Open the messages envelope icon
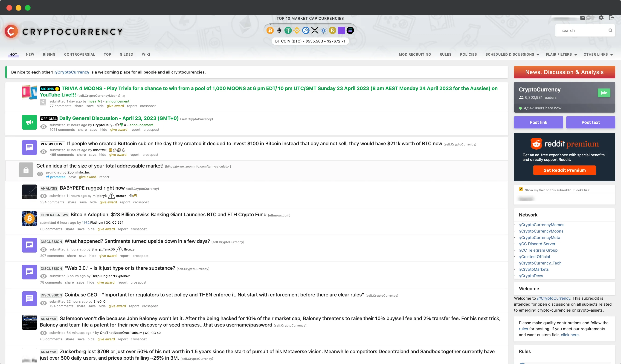This screenshot has width=621, height=364. [583, 17]
